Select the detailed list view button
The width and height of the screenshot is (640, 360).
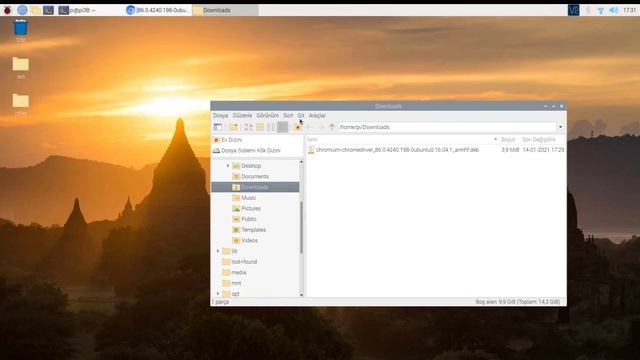pyautogui.click(x=282, y=127)
